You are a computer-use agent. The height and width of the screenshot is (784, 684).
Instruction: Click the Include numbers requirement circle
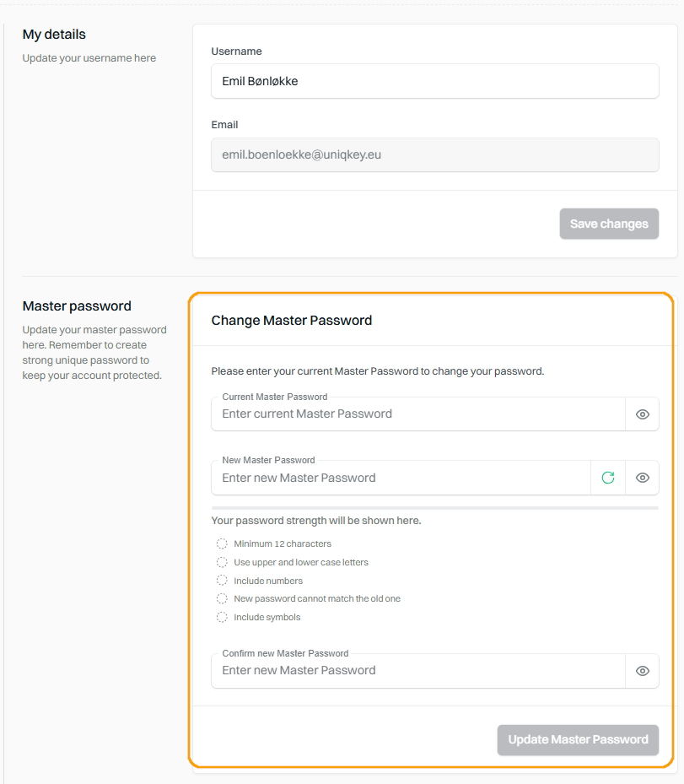tap(222, 580)
